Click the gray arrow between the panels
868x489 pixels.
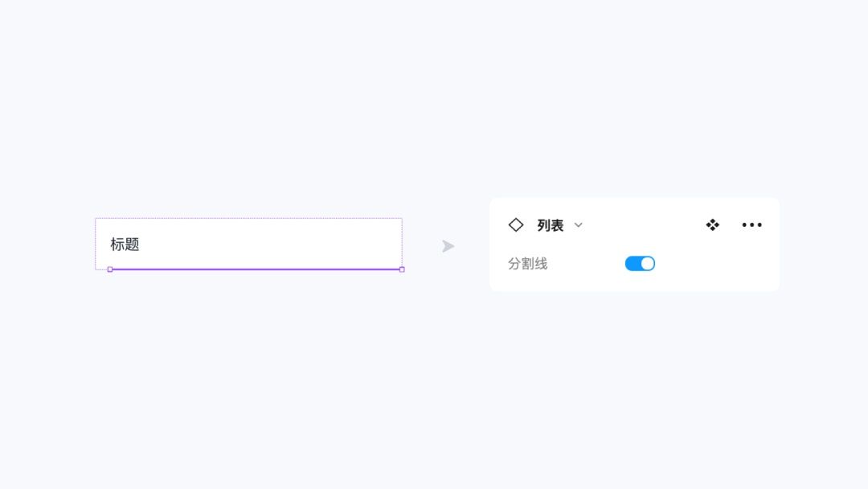[x=448, y=246]
